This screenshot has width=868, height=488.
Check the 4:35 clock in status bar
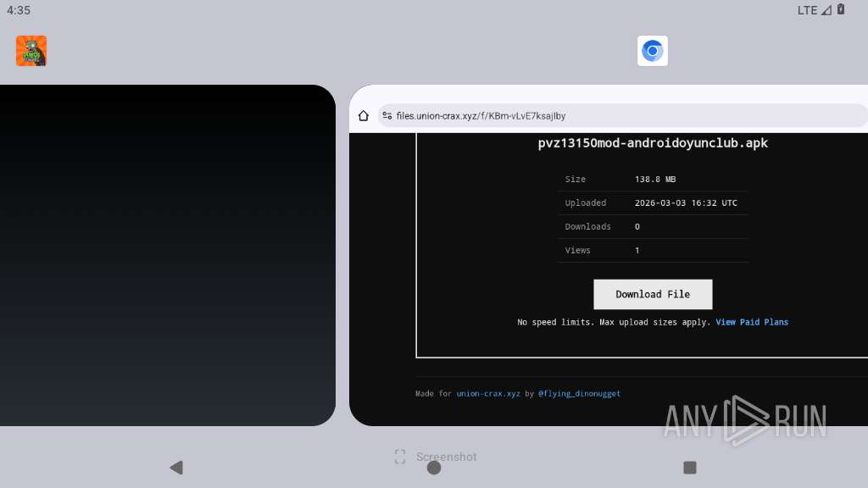coord(19,10)
